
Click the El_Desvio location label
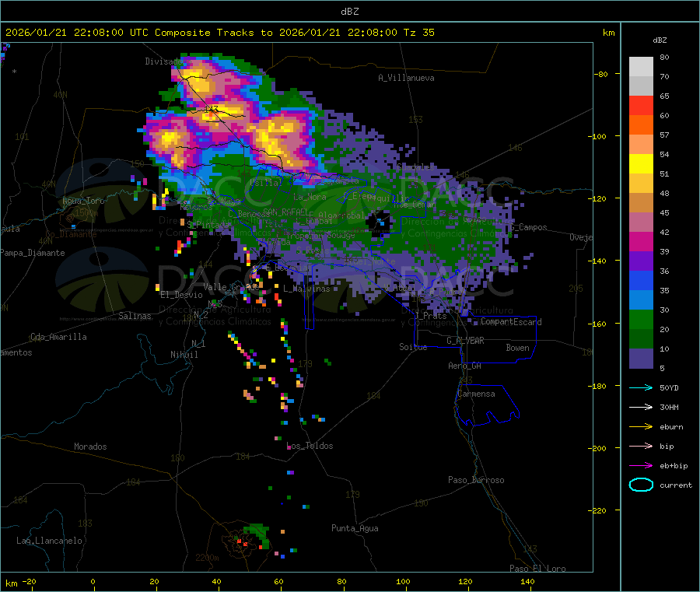tap(181, 295)
